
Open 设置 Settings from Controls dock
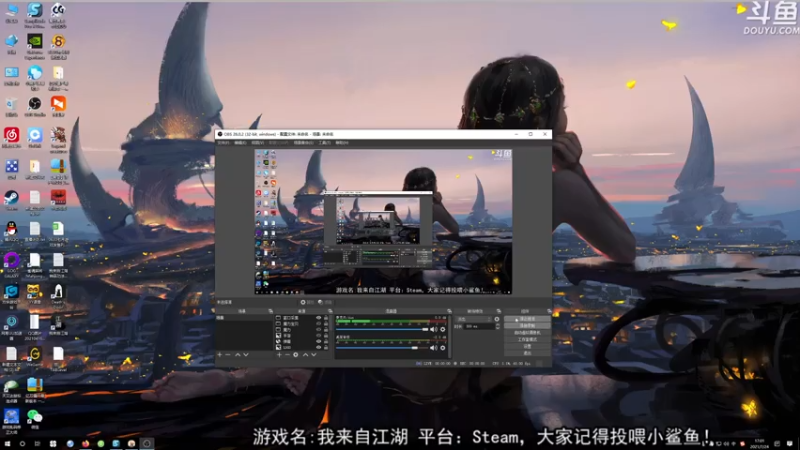527,346
